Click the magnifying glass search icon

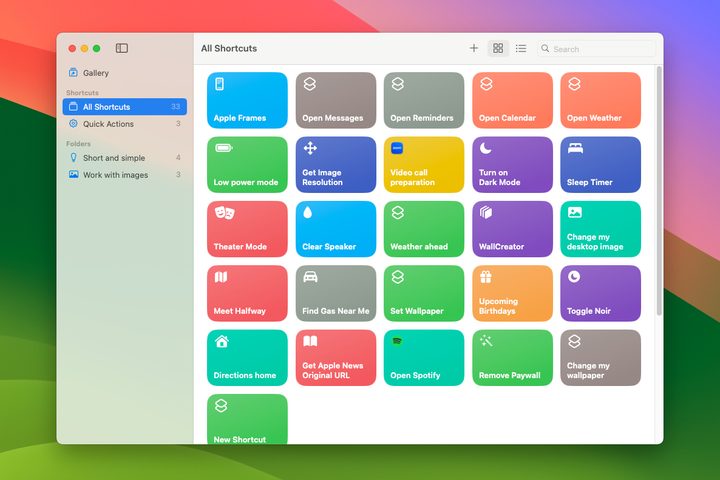[545, 48]
